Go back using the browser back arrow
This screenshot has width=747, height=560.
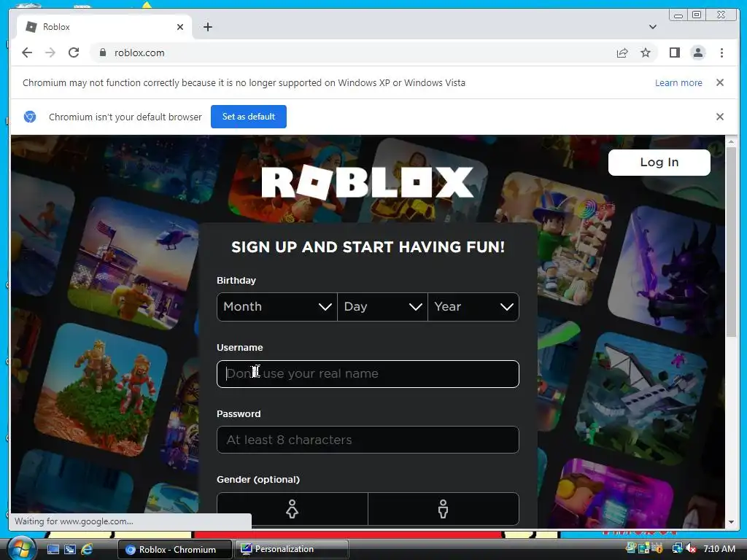point(27,52)
